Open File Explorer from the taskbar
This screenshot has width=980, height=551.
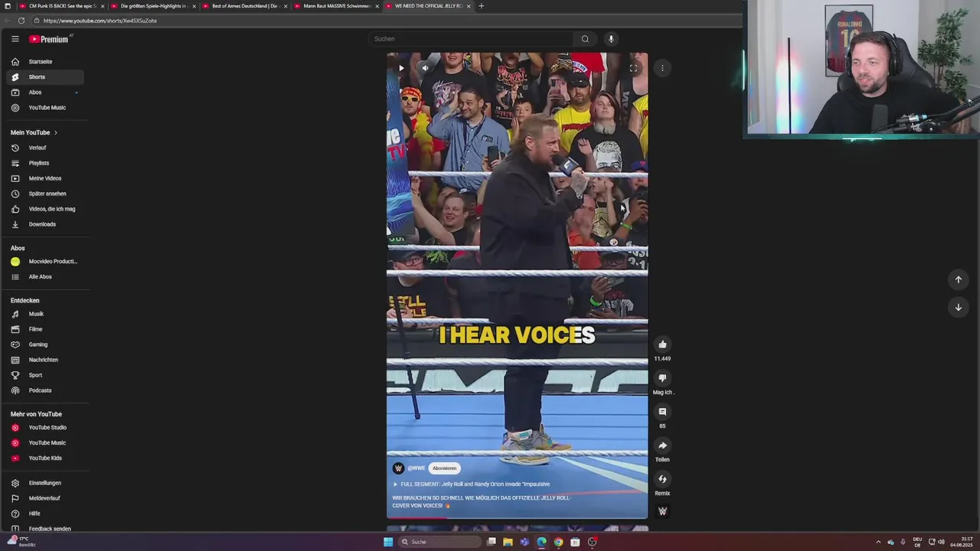[x=508, y=542]
